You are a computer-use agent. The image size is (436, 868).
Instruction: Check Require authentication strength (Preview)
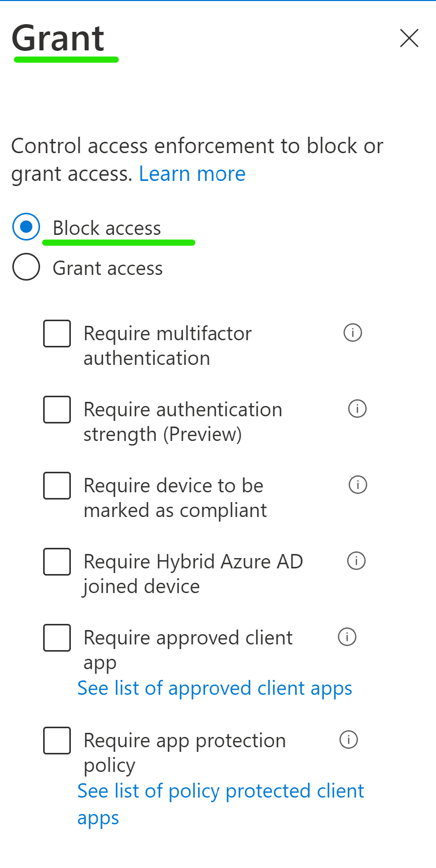(x=56, y=410)
